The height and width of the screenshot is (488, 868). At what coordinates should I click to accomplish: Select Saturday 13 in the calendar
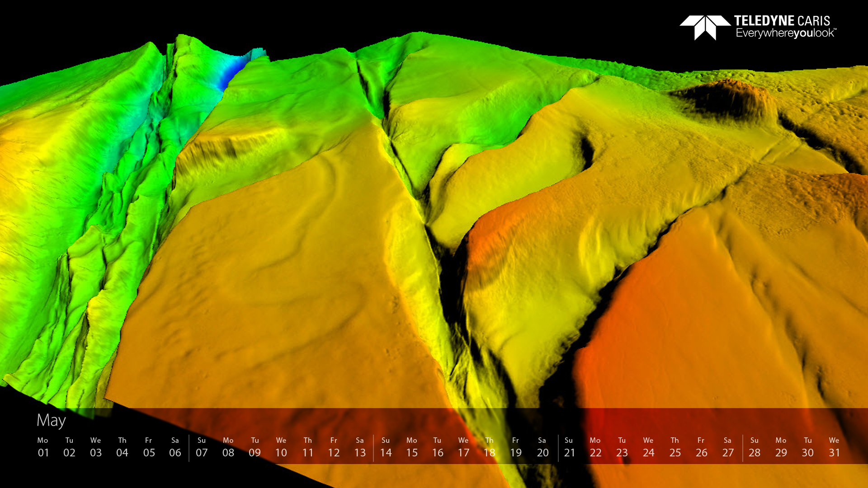coord(360,447)
